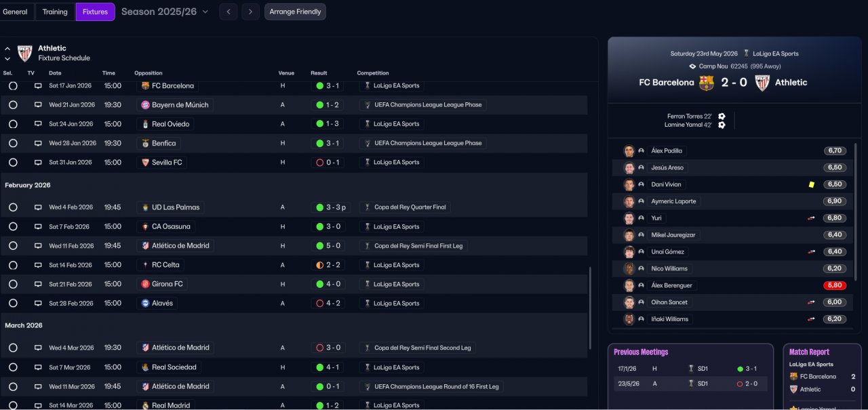
Task: Select 23/5/26 previous meeting row
Action: click(x=691, y=384)
